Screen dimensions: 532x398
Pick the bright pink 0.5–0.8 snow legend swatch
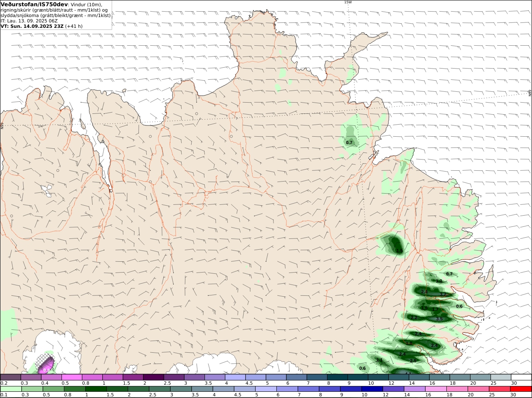[71, 377]
